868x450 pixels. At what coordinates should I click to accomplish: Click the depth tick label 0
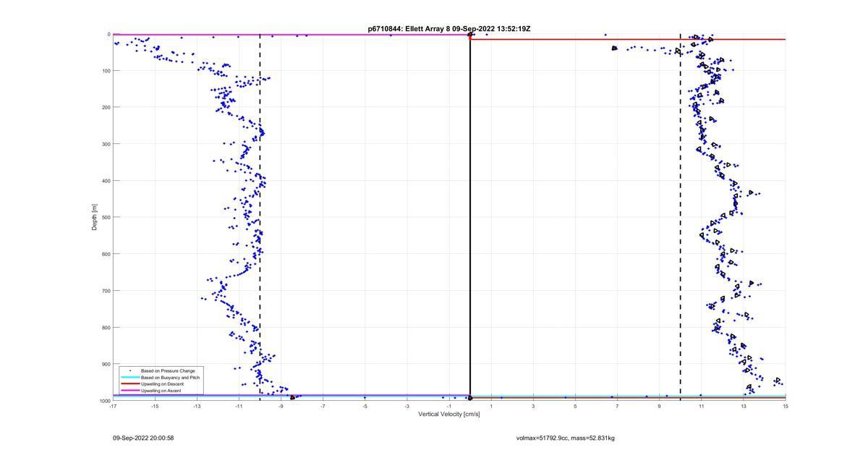109,34
